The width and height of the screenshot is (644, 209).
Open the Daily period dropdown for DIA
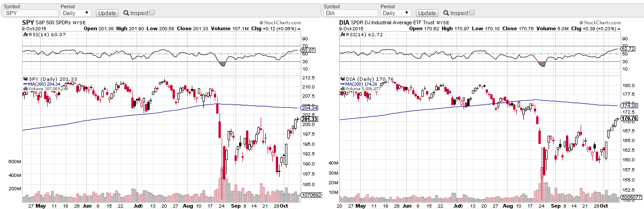point(396,13)
